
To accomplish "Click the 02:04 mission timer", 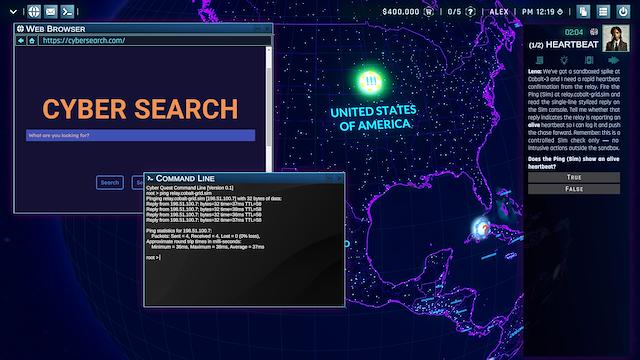I will pyautogui.click(x=573, y=32).
